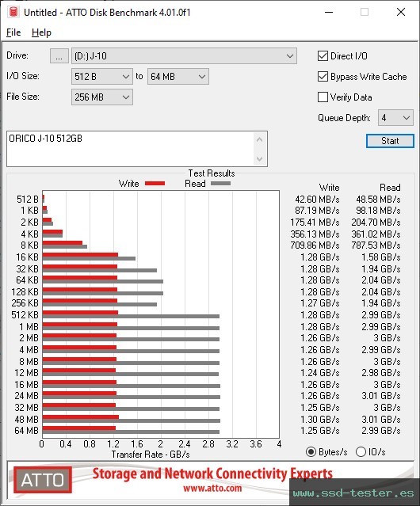Click the description box scroll up arrow
The height and width of the screenshot is (506, 420).
[260, 139]
